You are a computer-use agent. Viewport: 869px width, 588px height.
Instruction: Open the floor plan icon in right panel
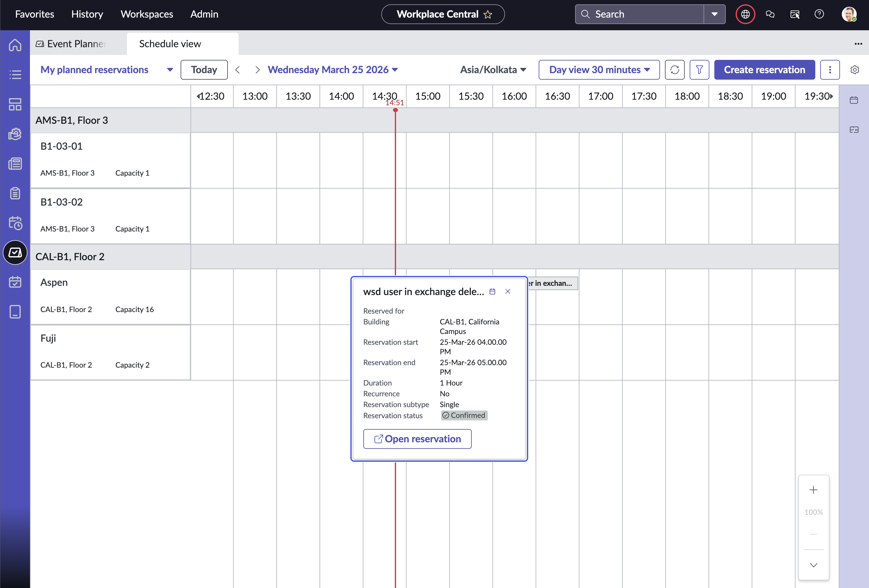[854, 130]
